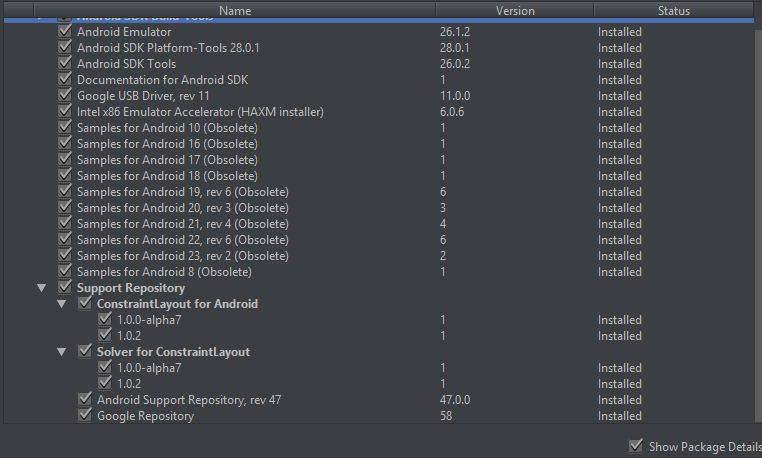This screenshot has height=458, width=762.
Task: Uncheck 1.0.0-alpha7 under Solver for ConstraintLayout
Action: pyautogui.click(x=104, y=368)
